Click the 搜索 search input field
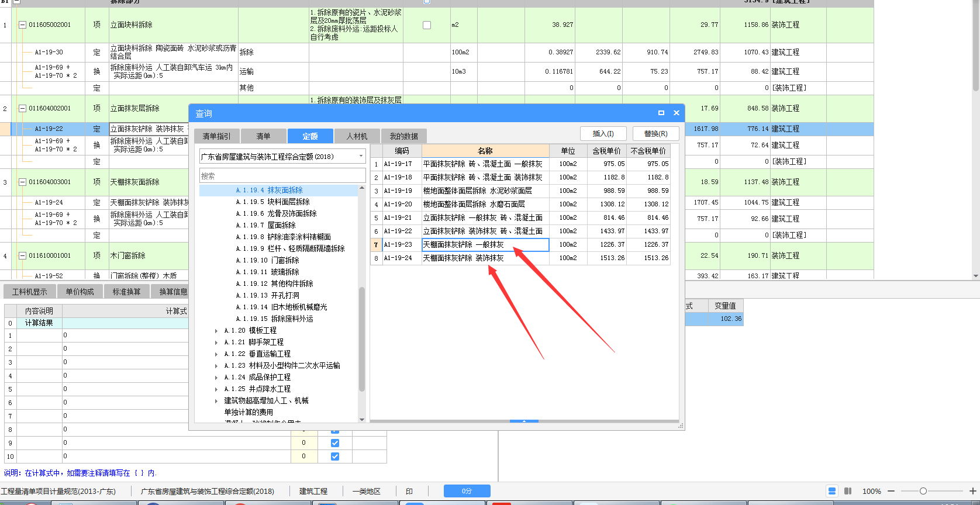The width and height of the screenshot is (980, 505). (x=282, y=175)
